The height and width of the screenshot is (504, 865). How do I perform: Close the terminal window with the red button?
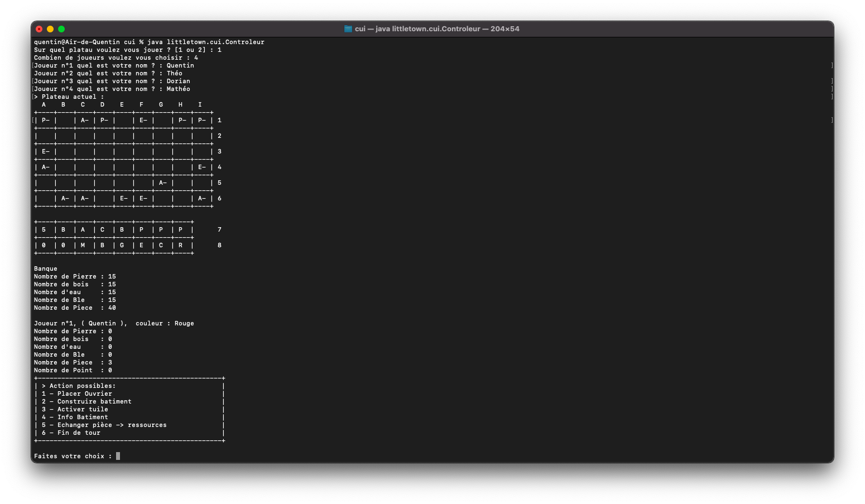pos(39,29)
